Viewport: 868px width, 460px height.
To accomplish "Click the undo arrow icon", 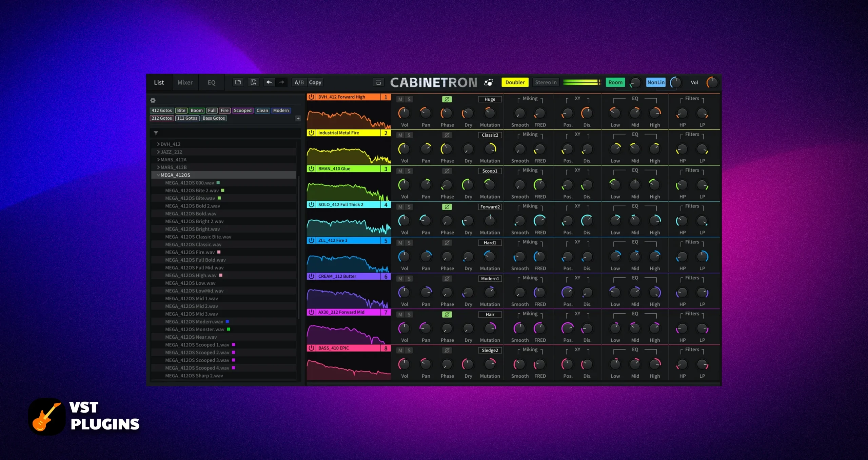I will (x=269, y=82).
